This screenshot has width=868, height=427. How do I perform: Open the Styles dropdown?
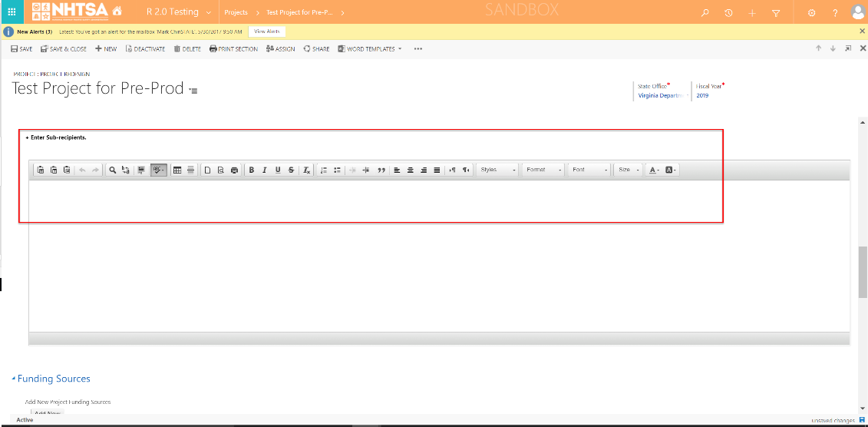tap(497, 170)
